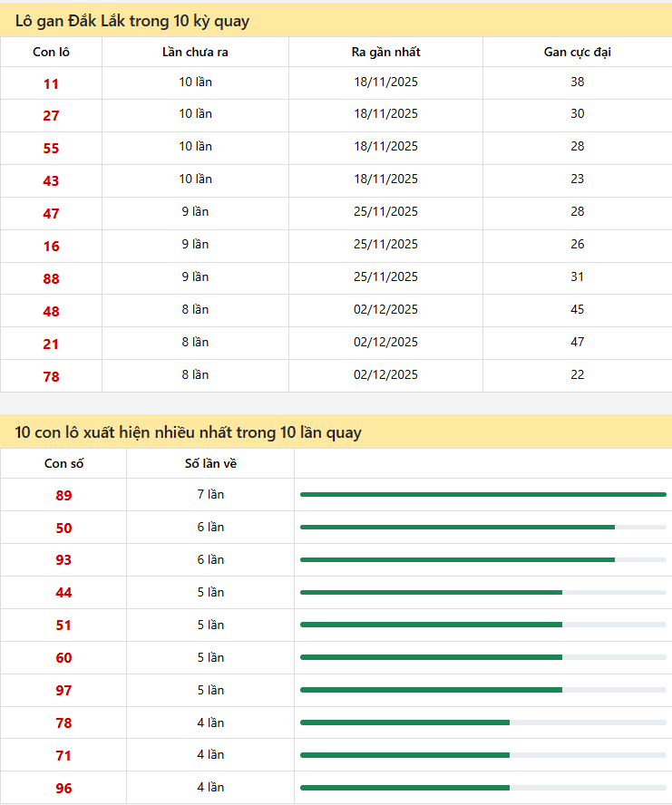Click the progress bar for number 89
Viewport: 672px width, 805px height.
(482, 494)
